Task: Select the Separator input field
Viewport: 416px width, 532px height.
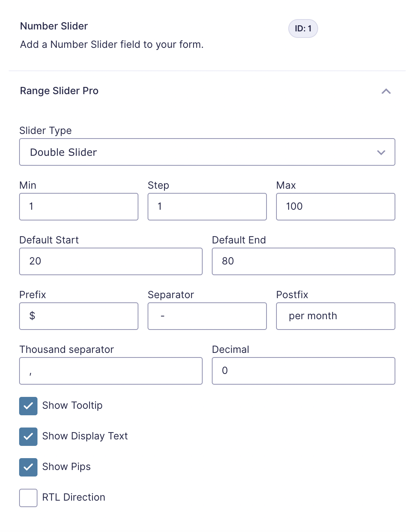Action: tap(207, 316)
